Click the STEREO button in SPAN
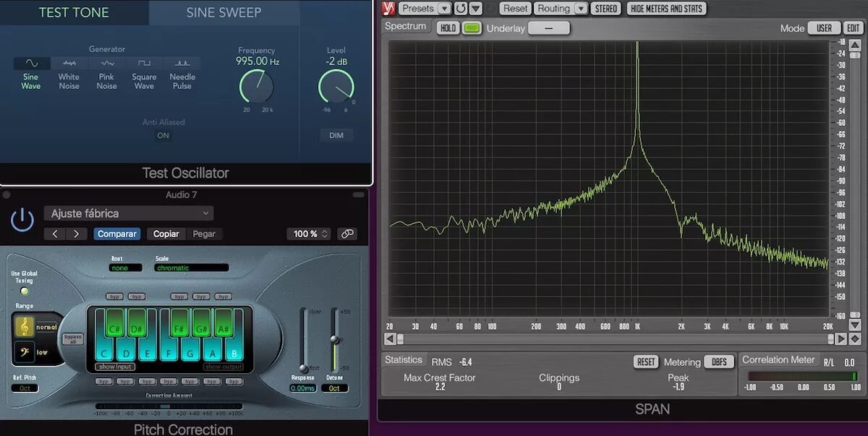The width and height of the screenshot is (868, 436). [x=605, y=9]
